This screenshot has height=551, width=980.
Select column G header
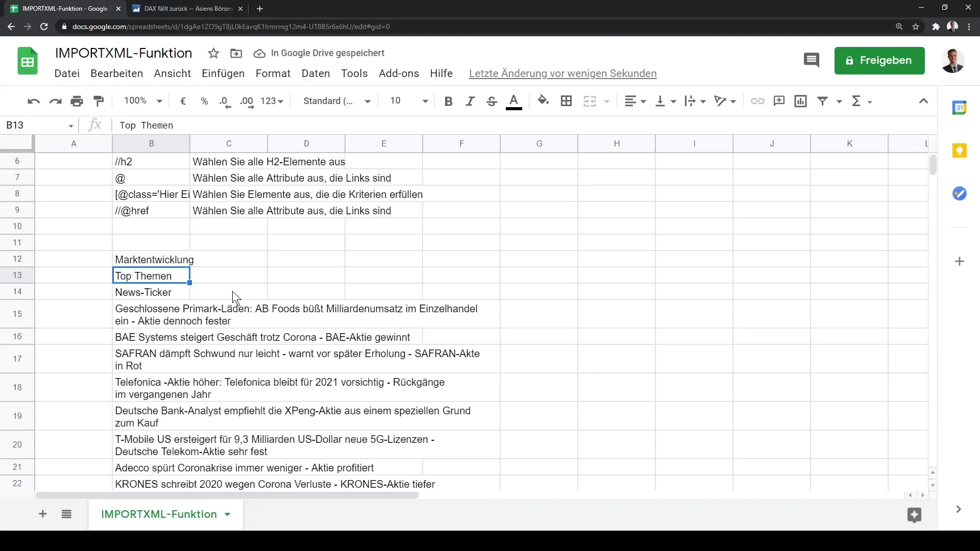tap(539, 143)
